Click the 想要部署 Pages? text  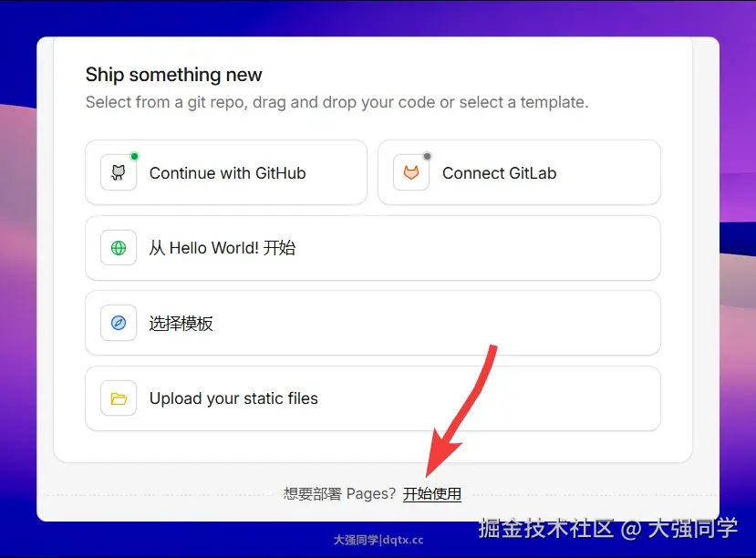339,494
